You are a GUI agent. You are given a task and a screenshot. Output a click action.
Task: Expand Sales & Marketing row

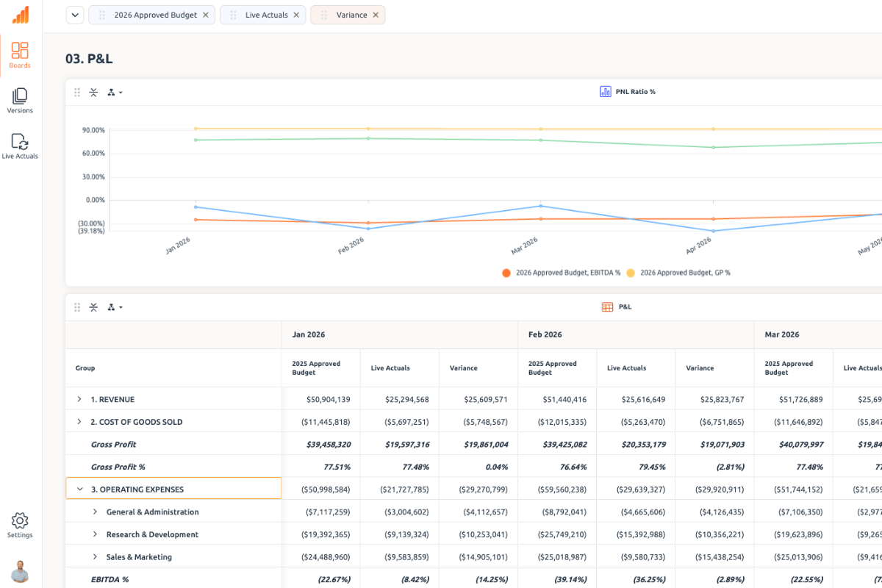click(95, 557)
